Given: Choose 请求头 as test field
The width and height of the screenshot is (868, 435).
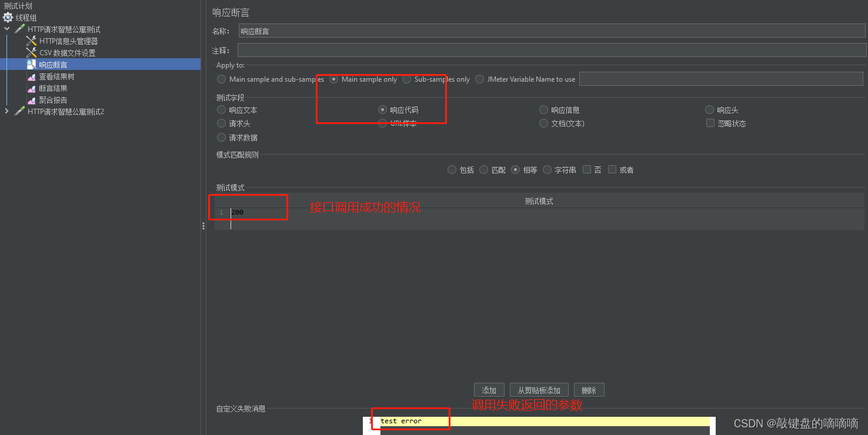Looking at the screenshot, I should click(x=221, y=123).
